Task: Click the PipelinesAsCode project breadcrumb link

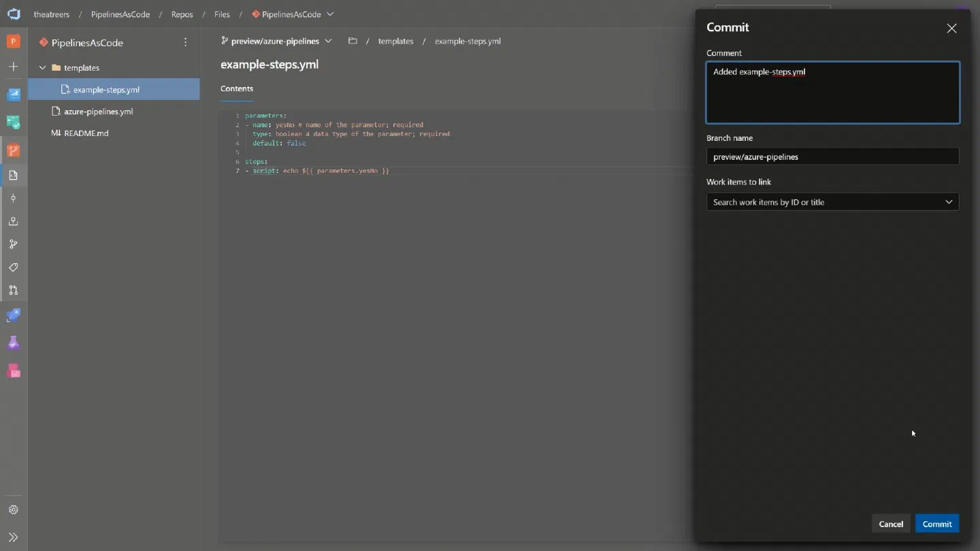Action: [x=120, y=14]
